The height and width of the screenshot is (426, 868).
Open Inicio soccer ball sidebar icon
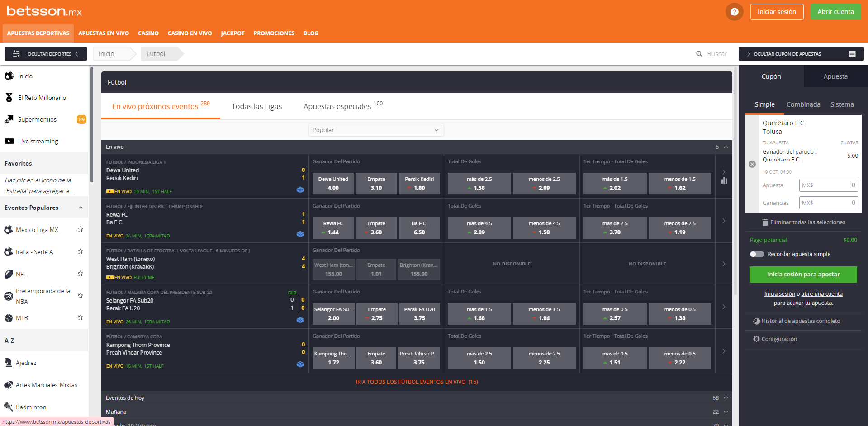click(9, 76)
